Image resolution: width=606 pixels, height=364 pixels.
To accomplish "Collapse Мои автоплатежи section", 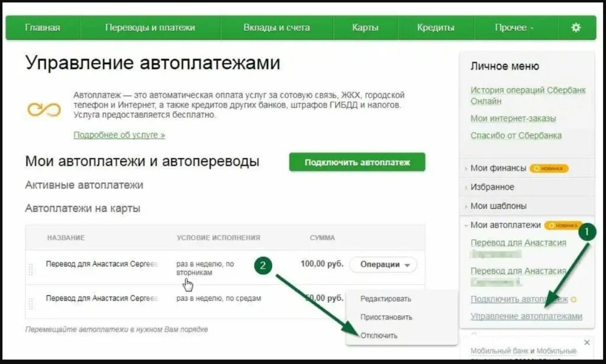I will [505, 225].
